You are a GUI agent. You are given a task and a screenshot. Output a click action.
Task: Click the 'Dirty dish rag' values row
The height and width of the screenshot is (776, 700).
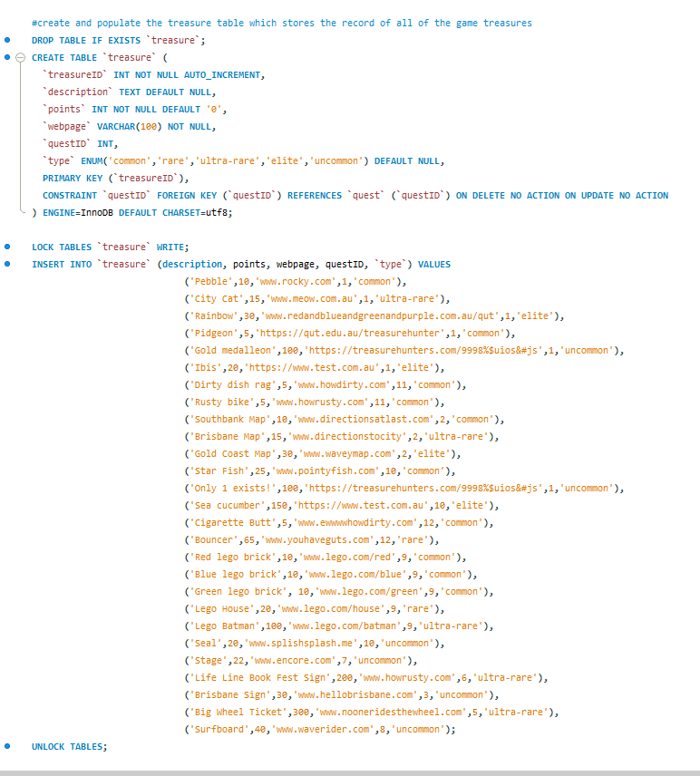coord(326,384)
